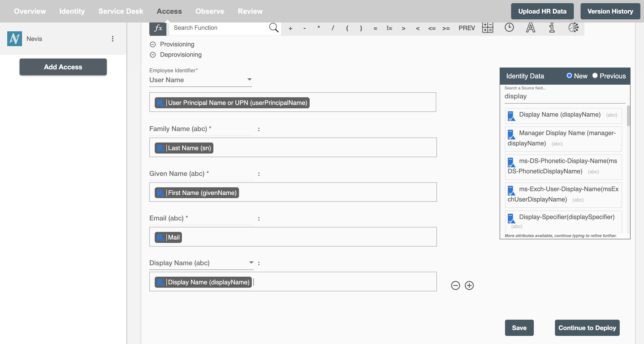644x344 pixels.
Task: Click the Add Access button
Action: (63, 67)
